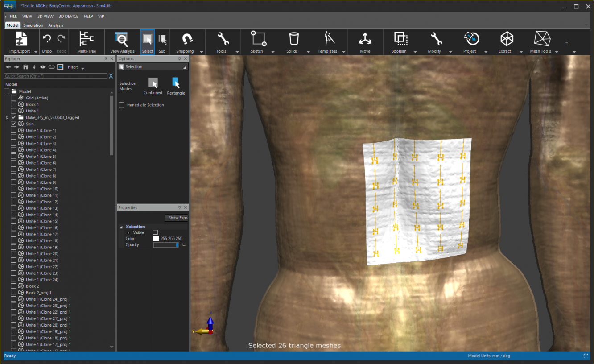Open the Color swatch in Properties
The image size is (594, 364).
pos(156,238)
